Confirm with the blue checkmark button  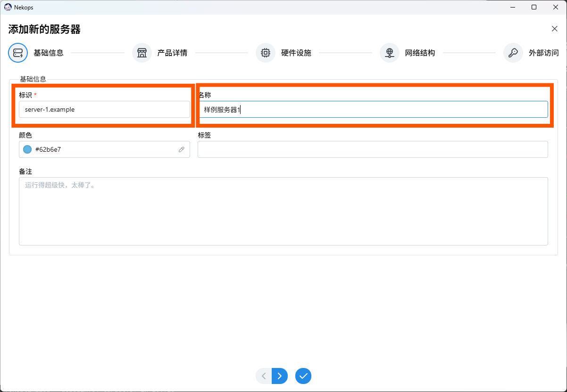pos(303,376)
